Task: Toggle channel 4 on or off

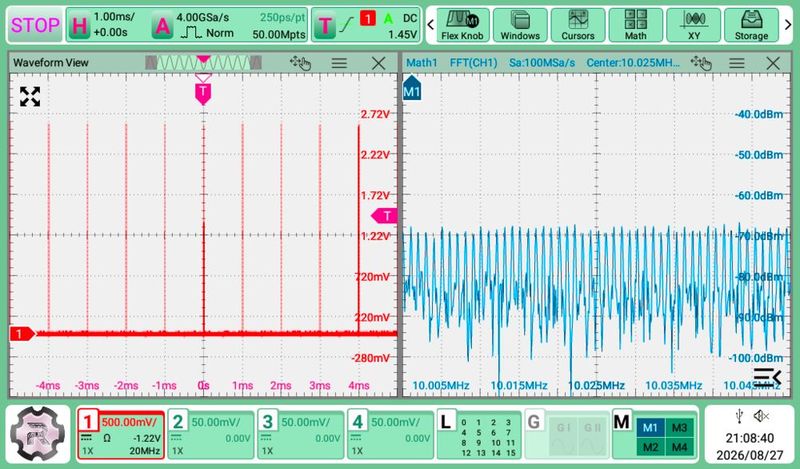Action: 357,422
